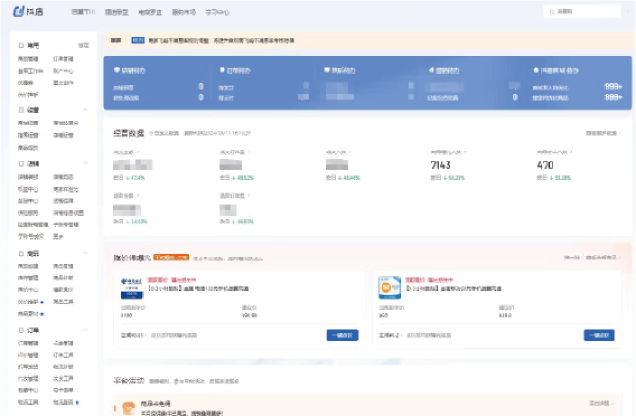Collapse the 订单 sidebar section
Screen dimensions: 636x416
tap(86, 329)
